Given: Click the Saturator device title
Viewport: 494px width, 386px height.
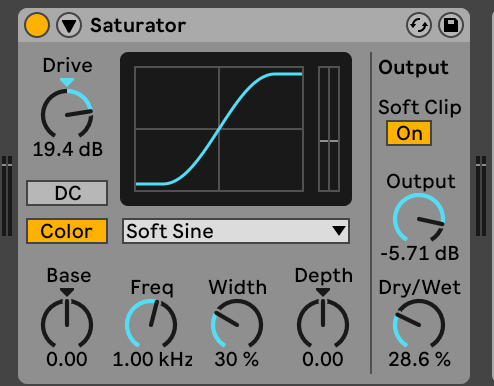Looking at the screenshot, I should coord(138,25).
